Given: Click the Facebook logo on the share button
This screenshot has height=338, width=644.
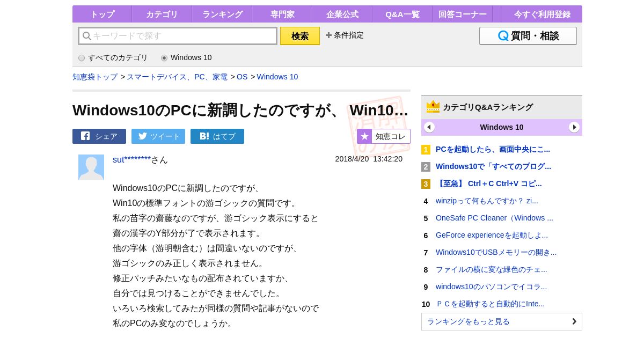Looking at the screenshot, I should tap(85, 136).
